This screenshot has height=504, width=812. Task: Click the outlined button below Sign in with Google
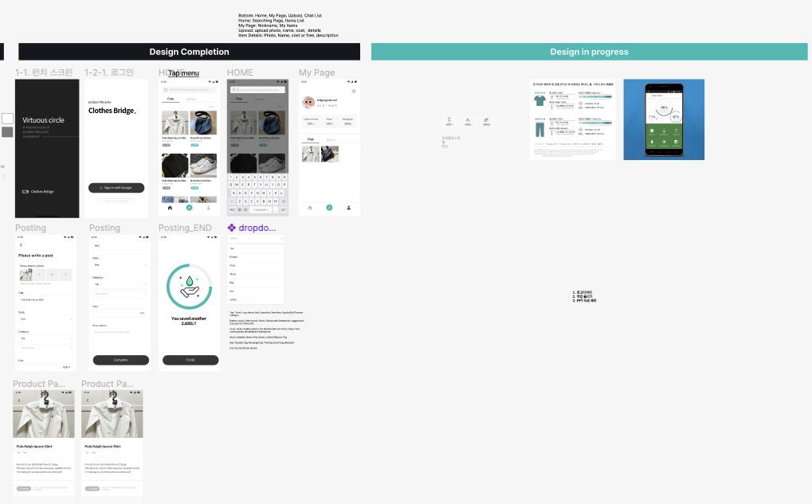click(x=116, y=201)
